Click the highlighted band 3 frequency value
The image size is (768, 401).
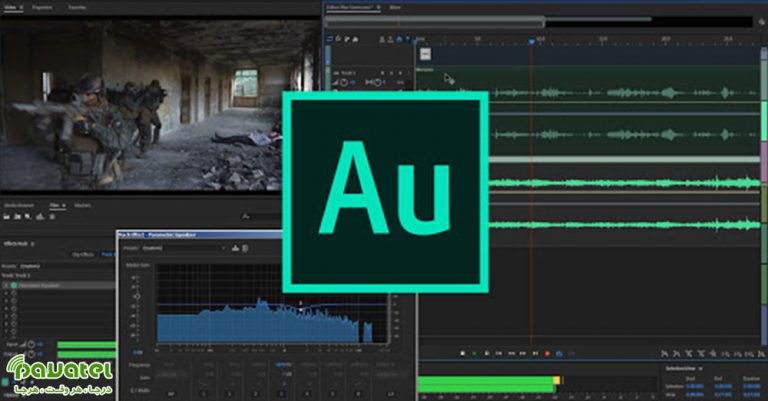coord(283,364)
